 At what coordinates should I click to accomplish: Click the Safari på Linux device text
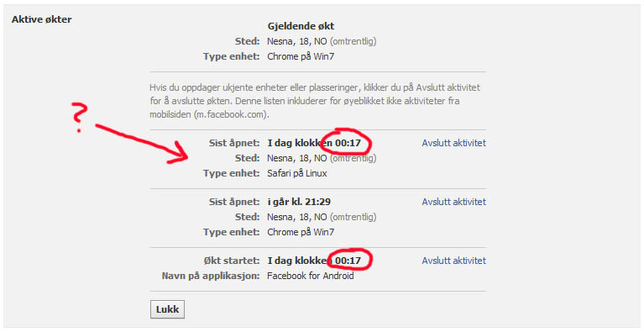[x=297, y=173]
